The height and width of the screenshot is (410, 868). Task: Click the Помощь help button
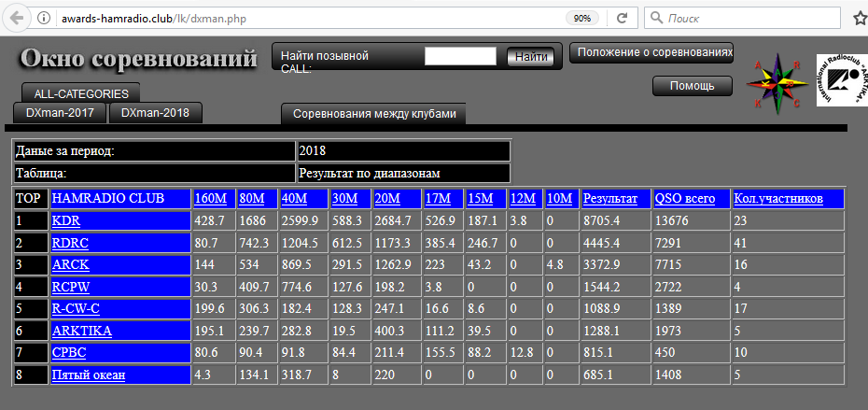pyautogui.click(x=692, y=86)
